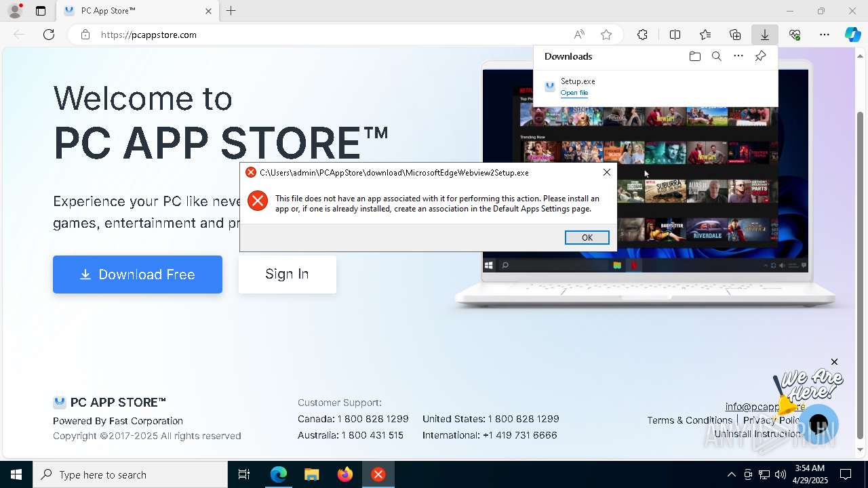Open Edge Settings and more menu

[x=825, y=35]
